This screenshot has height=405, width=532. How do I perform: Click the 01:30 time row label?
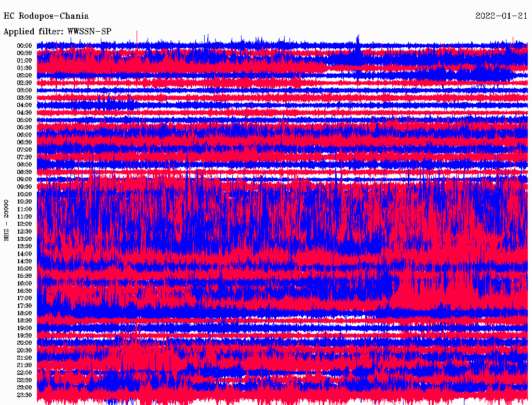[24, 68]
